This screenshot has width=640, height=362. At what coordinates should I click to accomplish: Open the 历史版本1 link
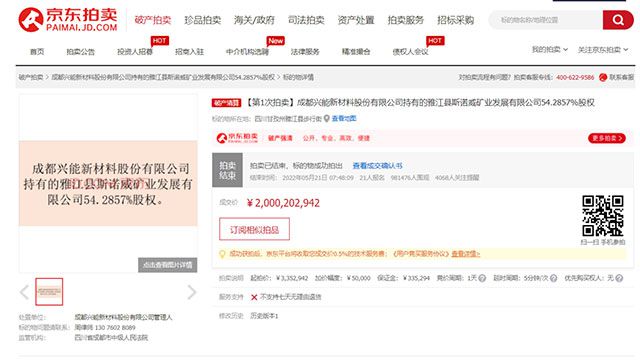pos(264,316)
